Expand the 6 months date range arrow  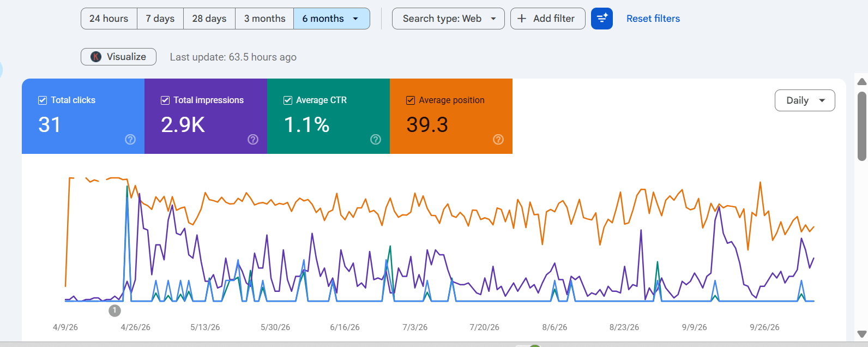pyautogui.click(x=355, y=19)
